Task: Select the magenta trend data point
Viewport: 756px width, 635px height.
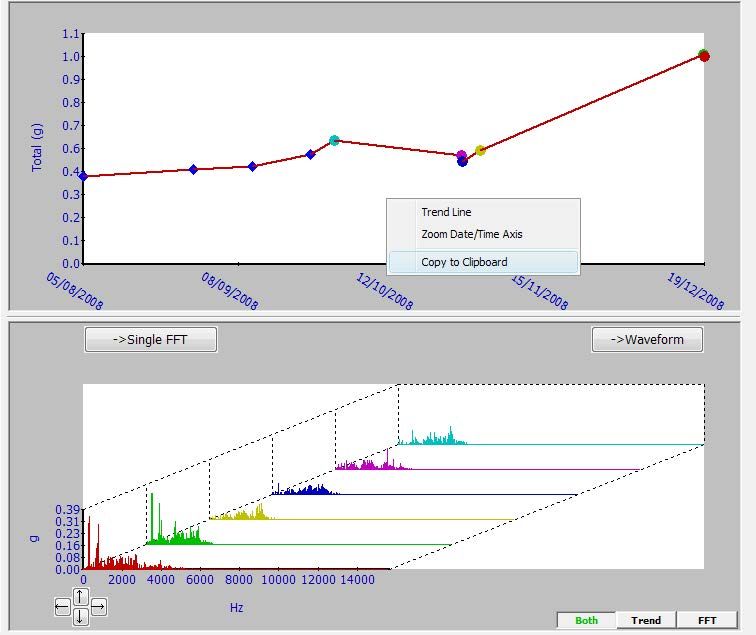Action: (x=461, y=156)
